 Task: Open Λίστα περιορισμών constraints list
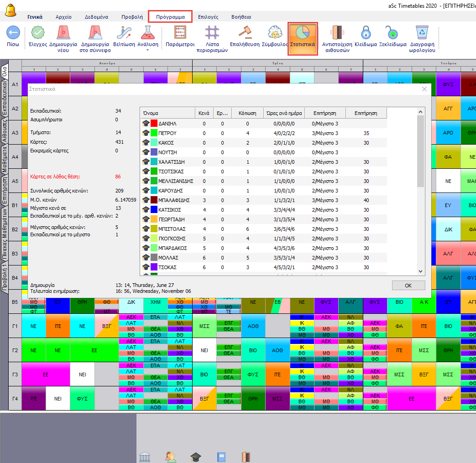click(x=212, y=33)
